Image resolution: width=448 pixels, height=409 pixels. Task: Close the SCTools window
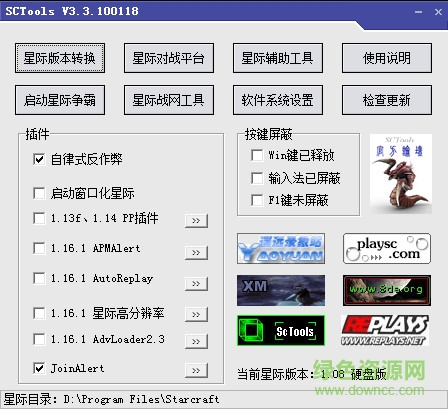[438, 12]
